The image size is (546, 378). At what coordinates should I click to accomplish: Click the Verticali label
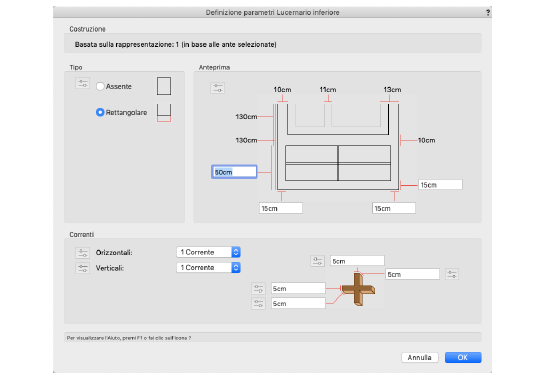coord(110,268)
